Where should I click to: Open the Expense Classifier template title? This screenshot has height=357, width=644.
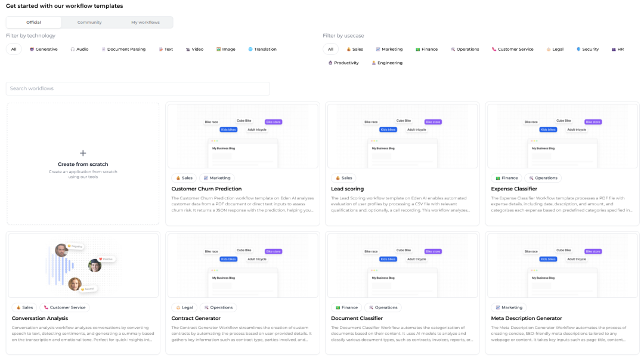click(x=514, y=189)
